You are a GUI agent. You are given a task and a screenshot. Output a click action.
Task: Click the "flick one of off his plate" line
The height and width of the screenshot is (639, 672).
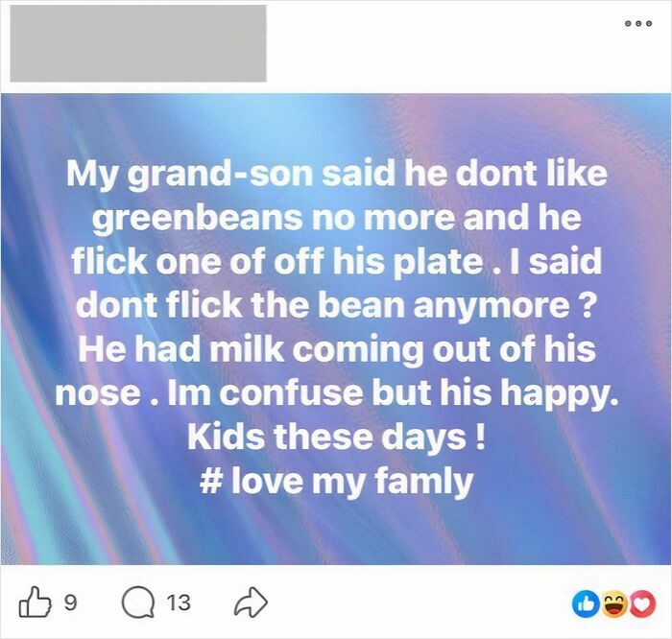pos(337,261)
